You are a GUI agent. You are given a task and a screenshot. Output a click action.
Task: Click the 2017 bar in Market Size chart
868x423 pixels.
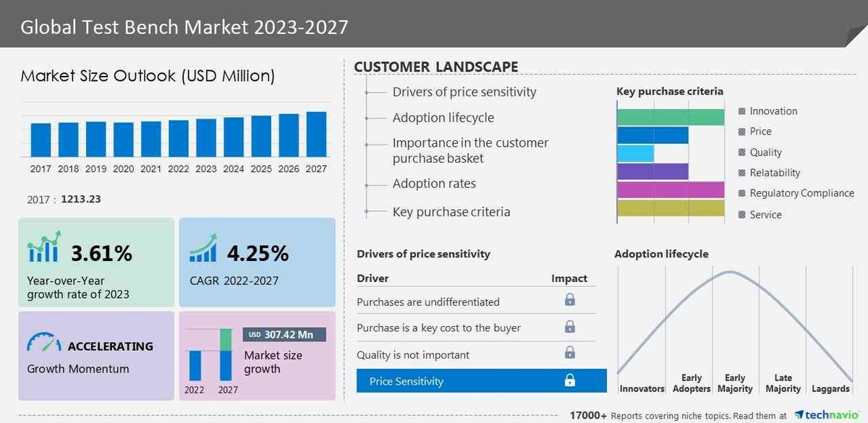pos(41,140)
